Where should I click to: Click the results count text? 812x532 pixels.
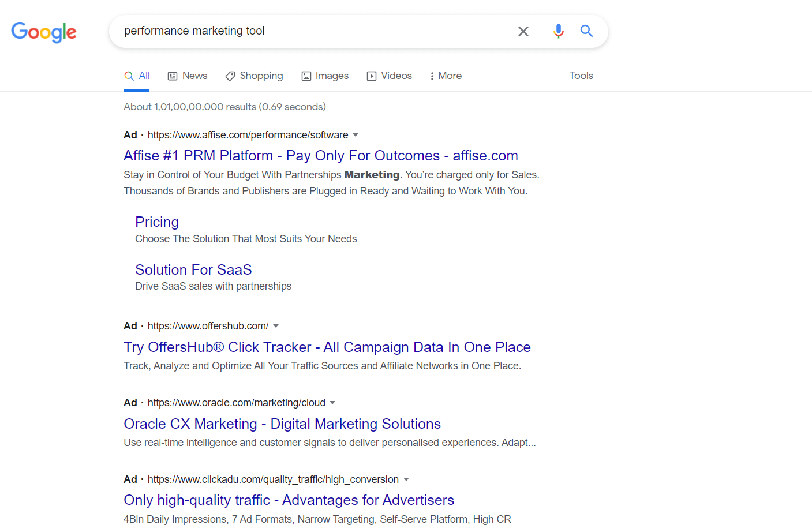click(224, 107)
